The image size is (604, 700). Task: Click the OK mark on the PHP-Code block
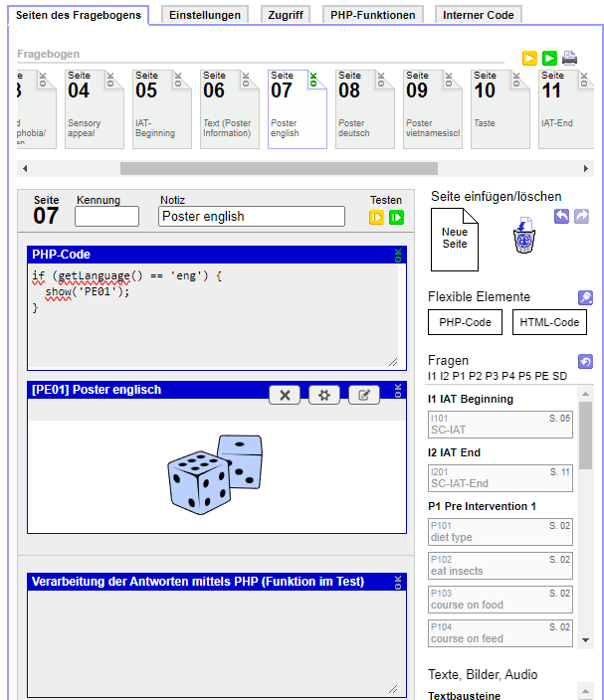click(x=398, y=256)
